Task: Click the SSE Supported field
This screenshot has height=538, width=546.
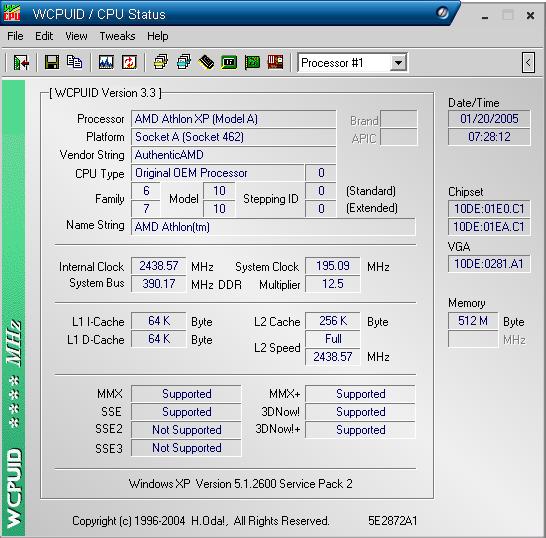Action: (x=186, y=412)
